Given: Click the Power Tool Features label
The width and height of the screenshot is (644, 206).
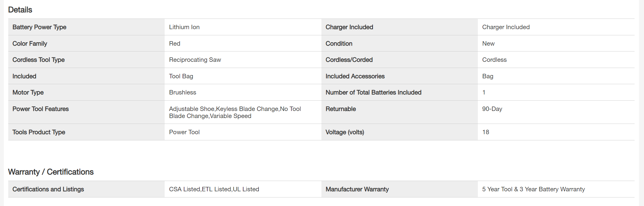Looking at the screenshot, I should tap(40, 109).
